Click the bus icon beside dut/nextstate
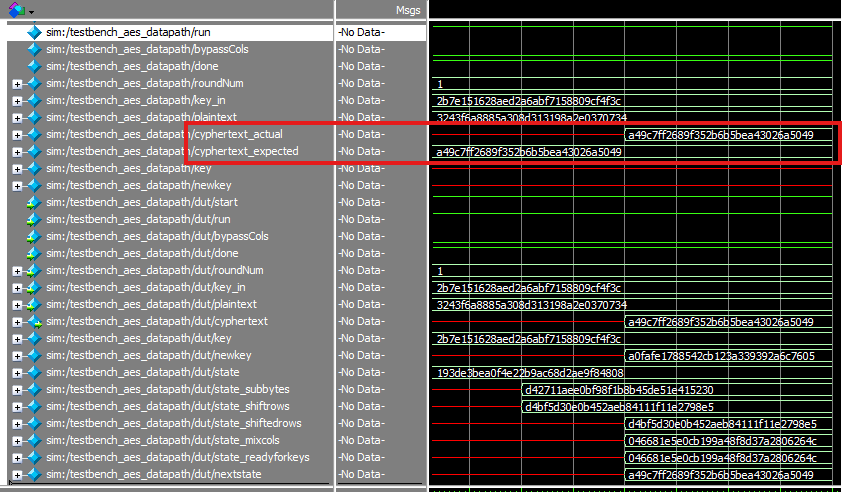The width and height of the screenshot is (843, 492). pyautogui.click(x=35, y=474)
